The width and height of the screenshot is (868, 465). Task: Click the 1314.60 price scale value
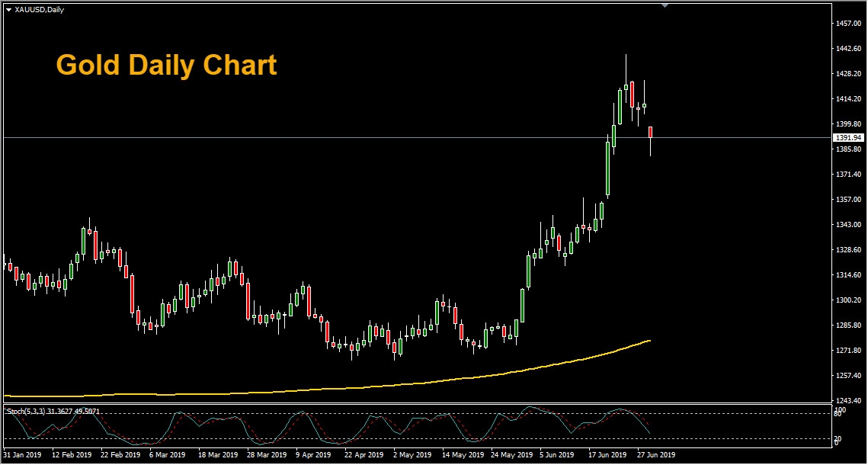tap(848, 275)
